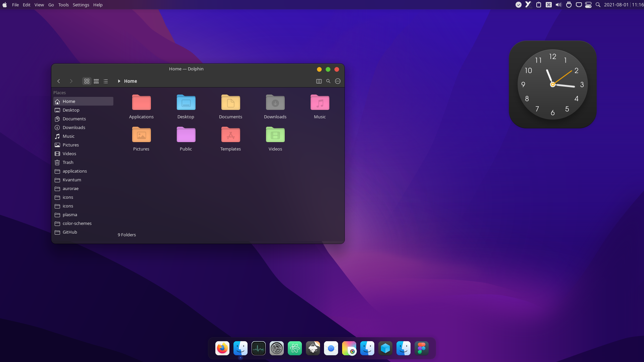The image size is (644, 362).
Task: Open lowercase applications bookmark in sidebar
Action: (83, 171)
